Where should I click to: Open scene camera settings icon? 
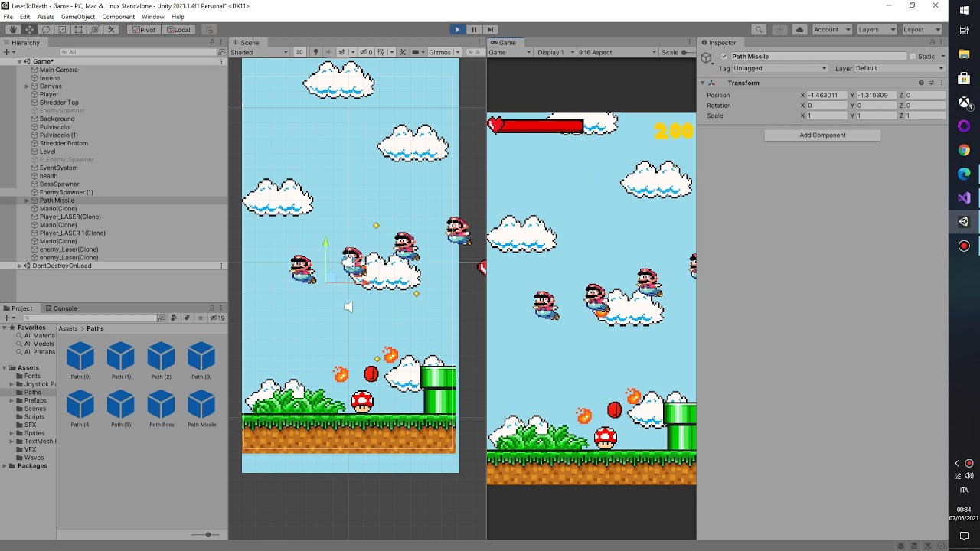tap(417, 52)
